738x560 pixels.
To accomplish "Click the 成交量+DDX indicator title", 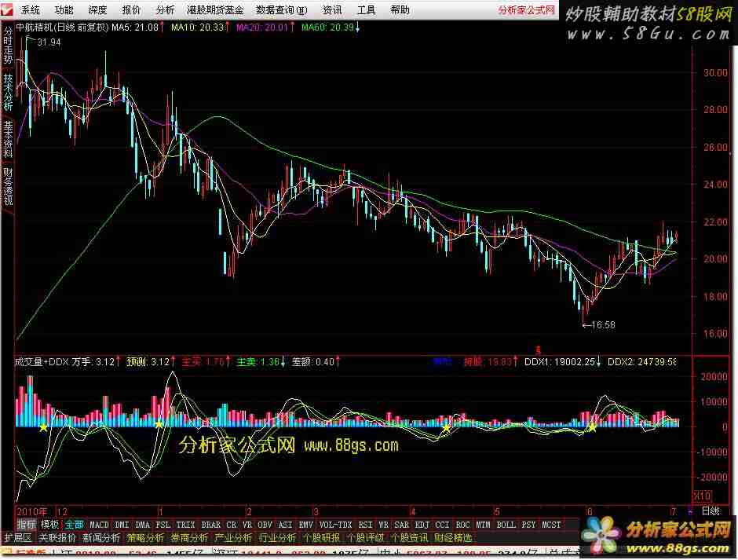I will (42, 362).
